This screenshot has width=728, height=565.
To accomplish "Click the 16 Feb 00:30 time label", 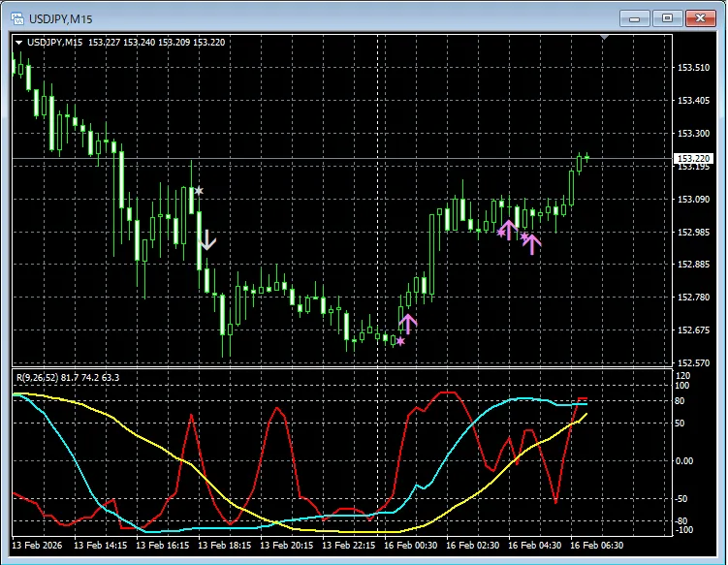I will [416, 546].
